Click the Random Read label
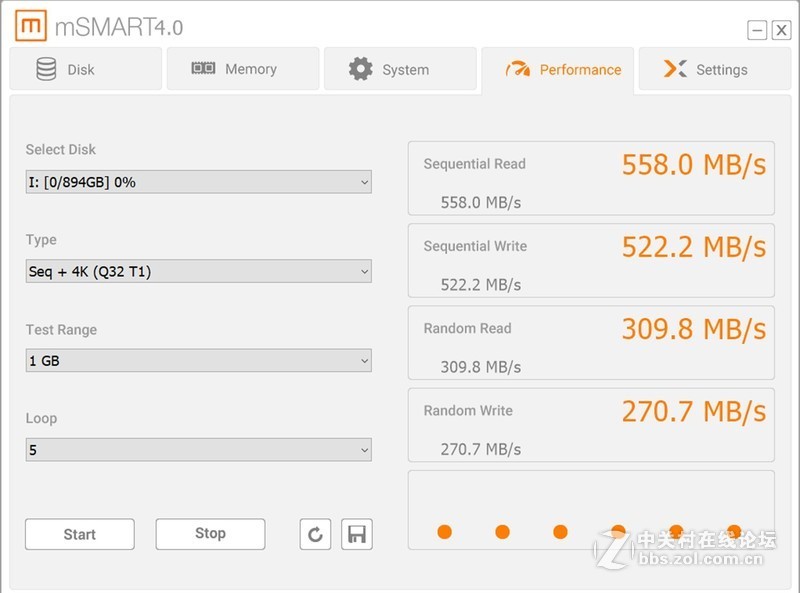Viewport: 800px width, 593px height. click(x=467, y=328)
